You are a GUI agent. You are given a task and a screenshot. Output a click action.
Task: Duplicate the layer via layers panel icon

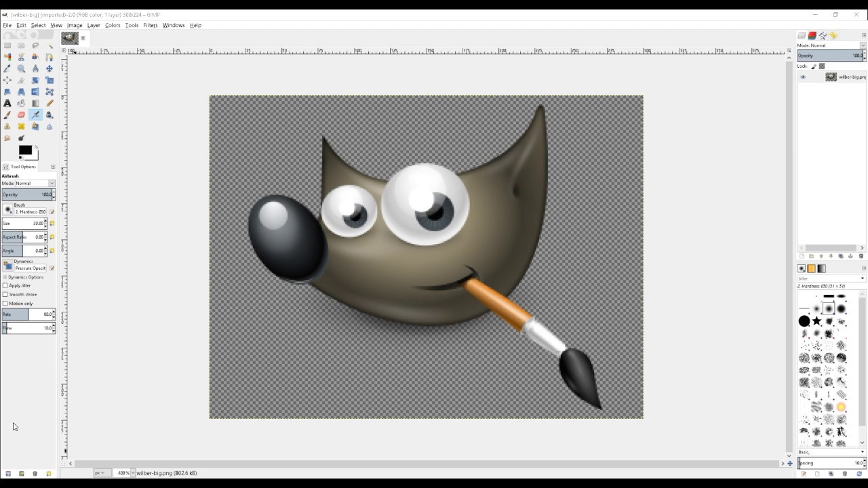coord(841,256)
